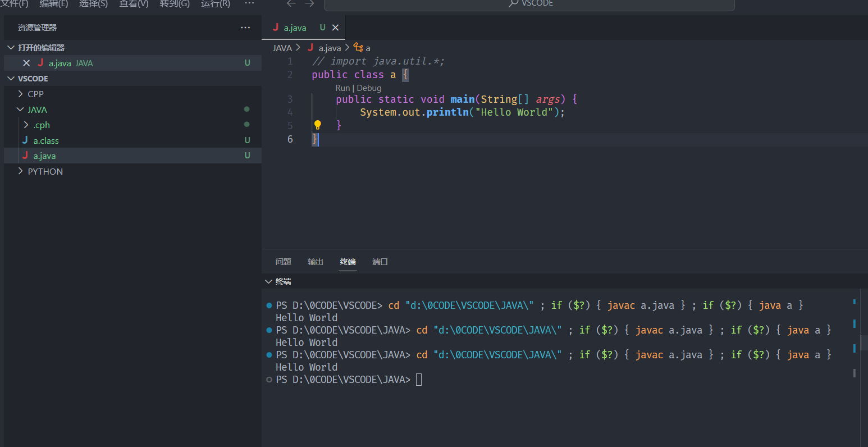The height and width of the screenshot is (447, 868).
Task: Click the Run code lens link
Action: [x=342, y=88]
